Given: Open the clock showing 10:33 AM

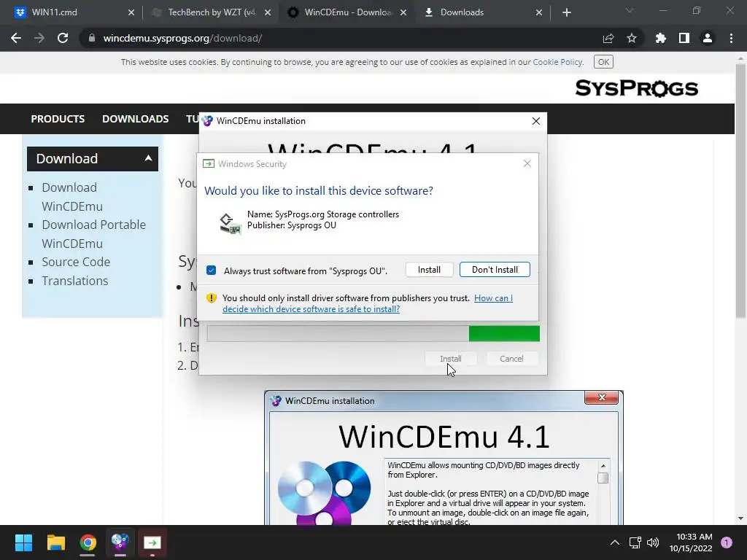Looking at the screenshot, I should point(690,542).
